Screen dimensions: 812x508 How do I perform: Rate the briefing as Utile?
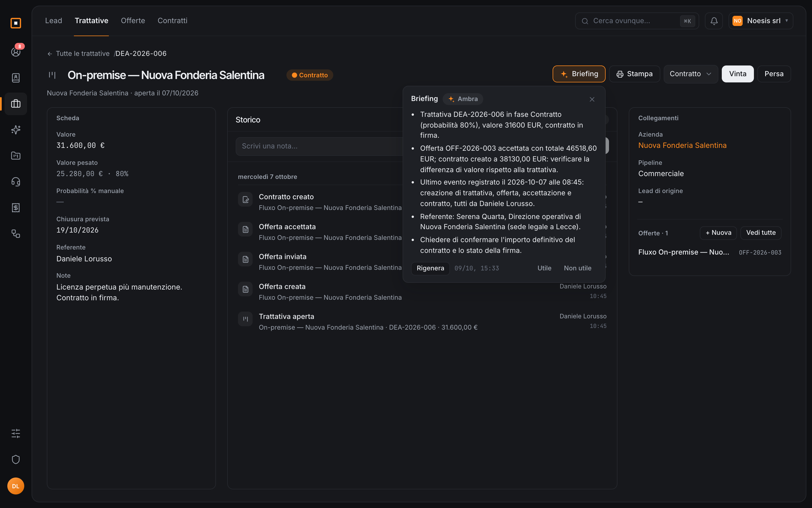click(544, 268)
